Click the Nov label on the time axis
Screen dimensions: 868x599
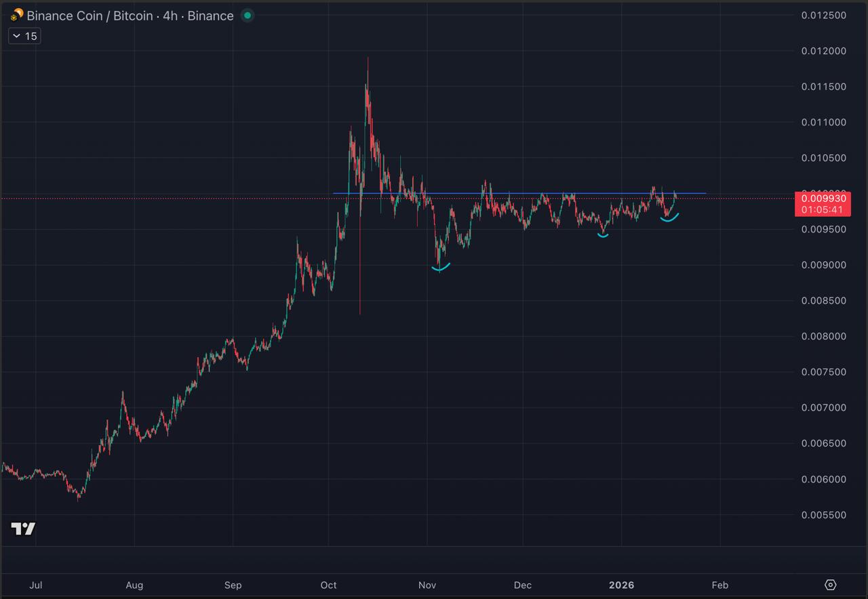point(427,585)
